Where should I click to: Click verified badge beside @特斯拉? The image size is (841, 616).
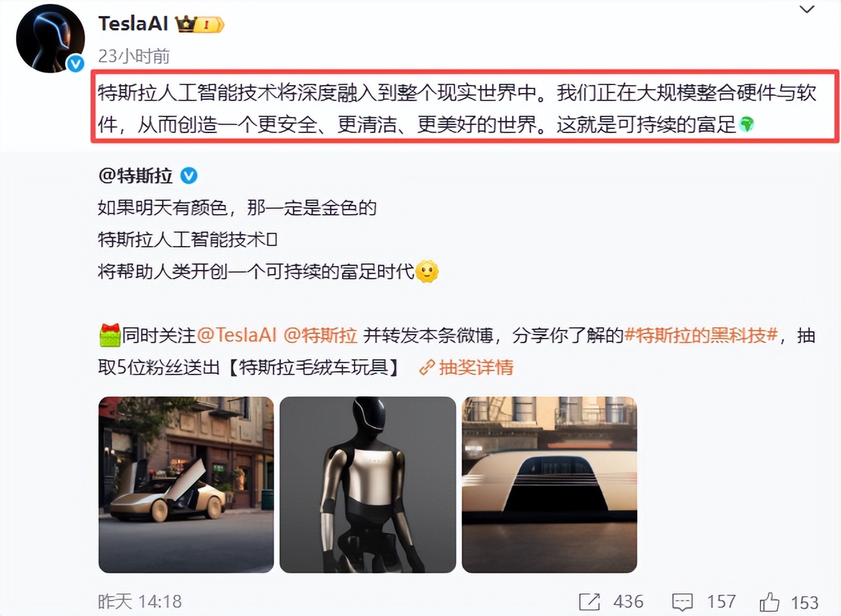click(189, 176)
